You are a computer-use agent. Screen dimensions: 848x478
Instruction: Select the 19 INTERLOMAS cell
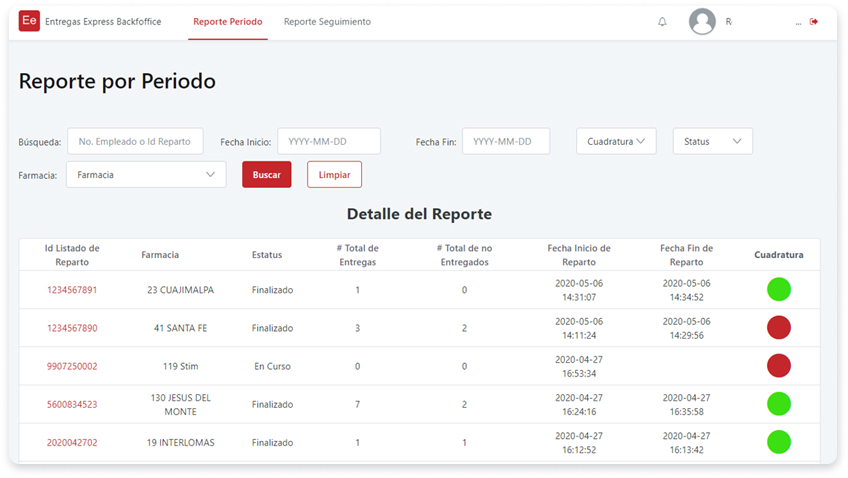point(181,442)
